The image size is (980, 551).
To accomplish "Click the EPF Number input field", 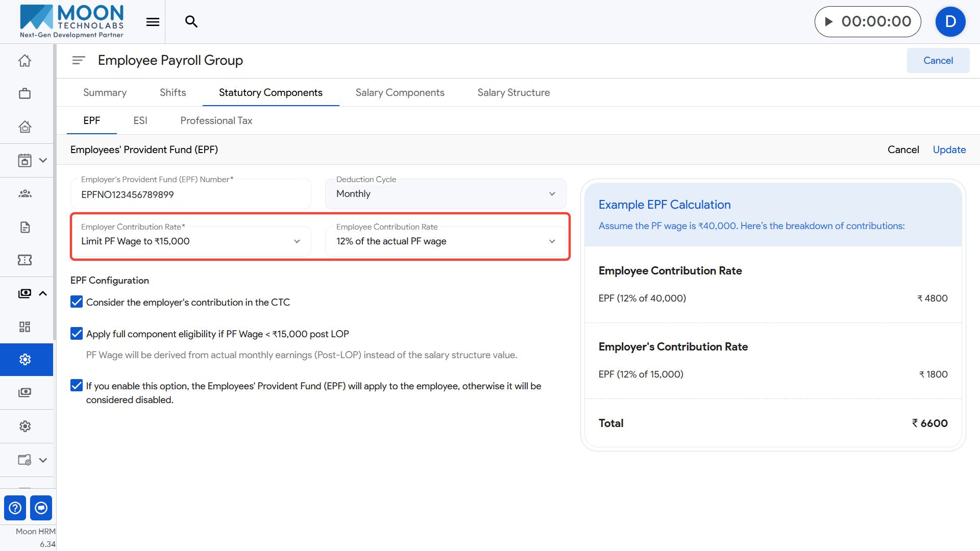I will [190, 195].
